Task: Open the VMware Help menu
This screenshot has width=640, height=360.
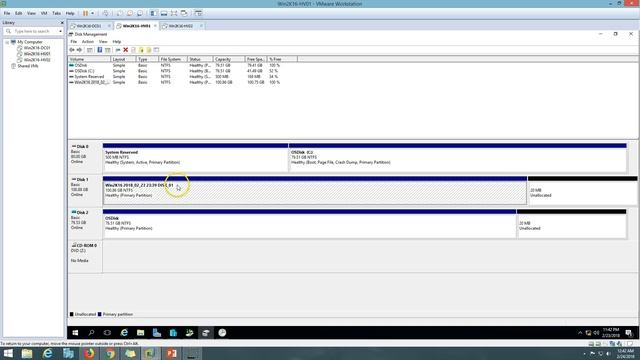Action: point(70,13)
